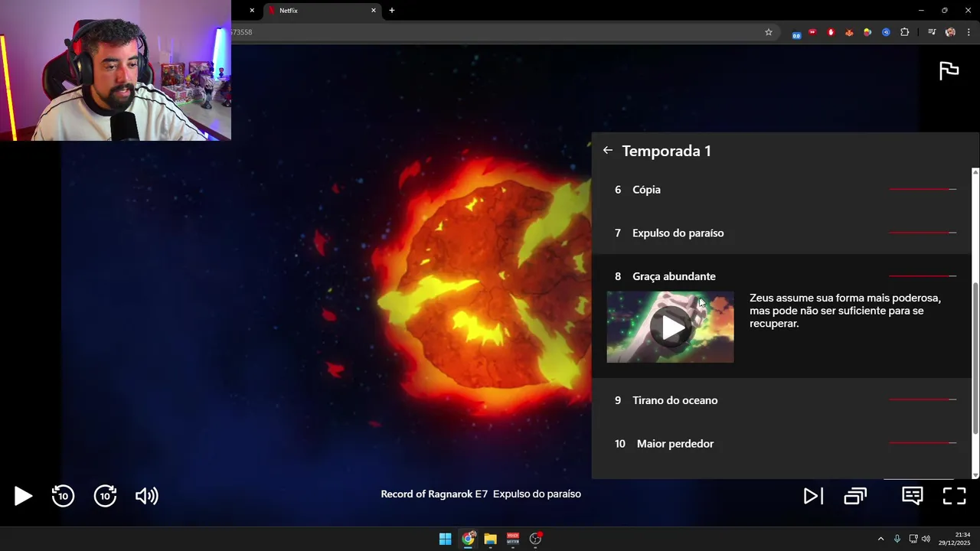The image size is (980, 551).
Task: Collapse episode 8 Graça abundante
Action: click(781, 276)
